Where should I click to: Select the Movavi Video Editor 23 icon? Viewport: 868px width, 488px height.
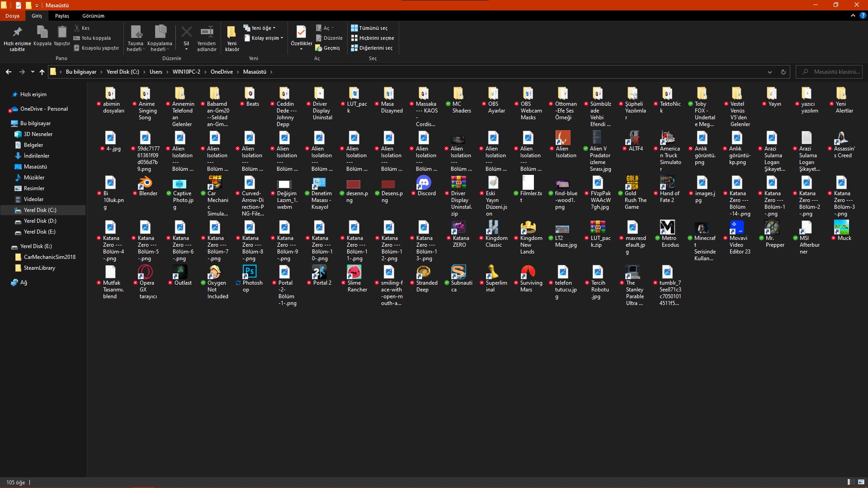737,227
